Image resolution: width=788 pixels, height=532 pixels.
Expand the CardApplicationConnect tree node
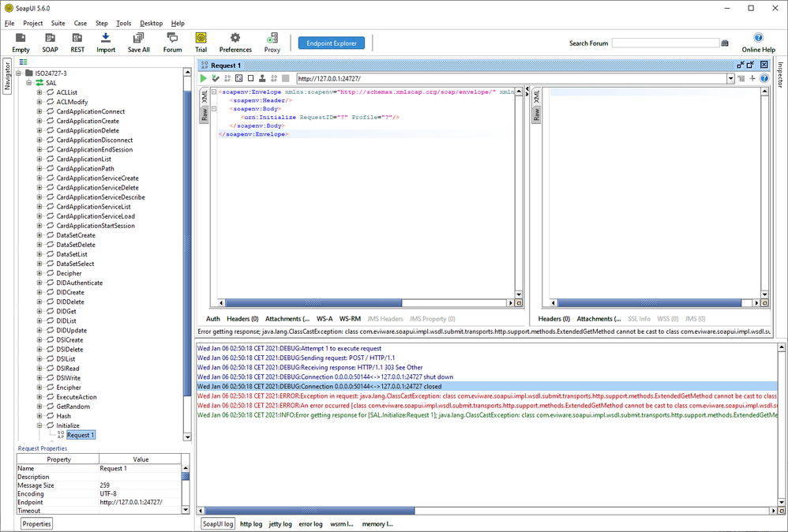pyautogui.click(x=39, y=111)
